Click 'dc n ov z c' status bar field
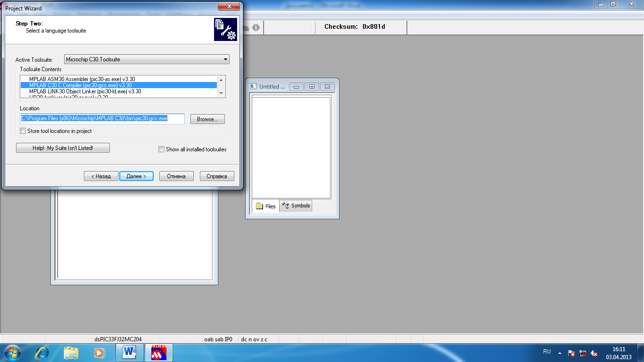644x362 pixels. (x=254, y=339)
